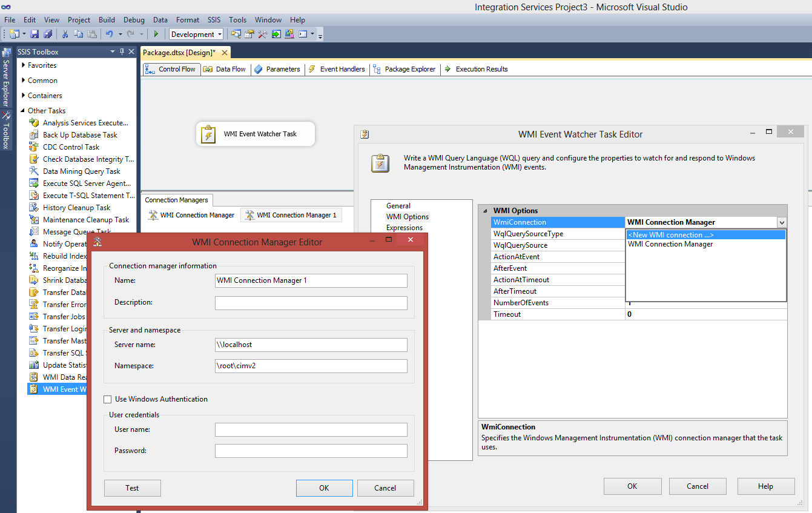Click the connection Name input field
The width and height of the screenshot is (812, 513).
coord(311,280)
